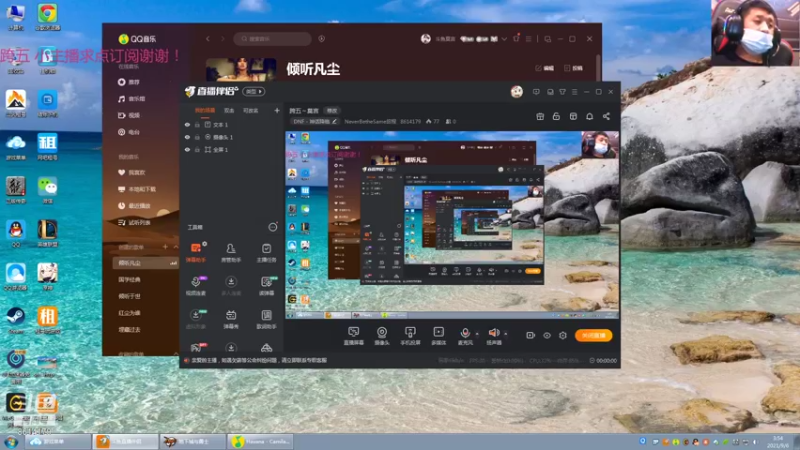This screenshot has width=800, height=450.
Task: Add a new source with the plus icon
Action: [277, 110]
